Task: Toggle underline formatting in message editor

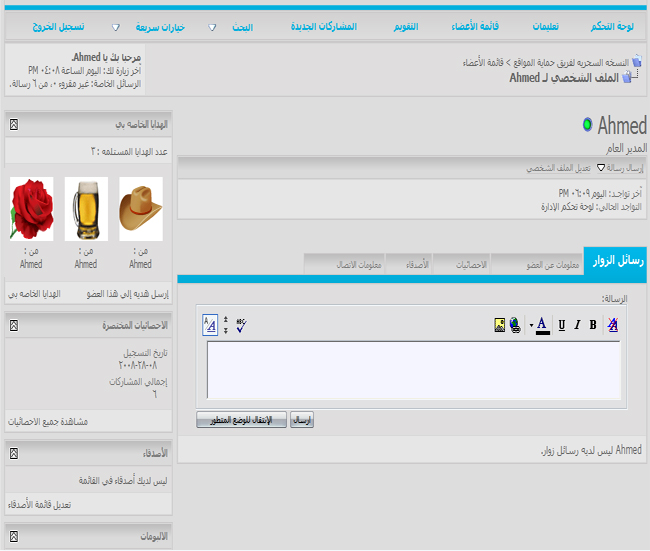Action: pos(561,324)
